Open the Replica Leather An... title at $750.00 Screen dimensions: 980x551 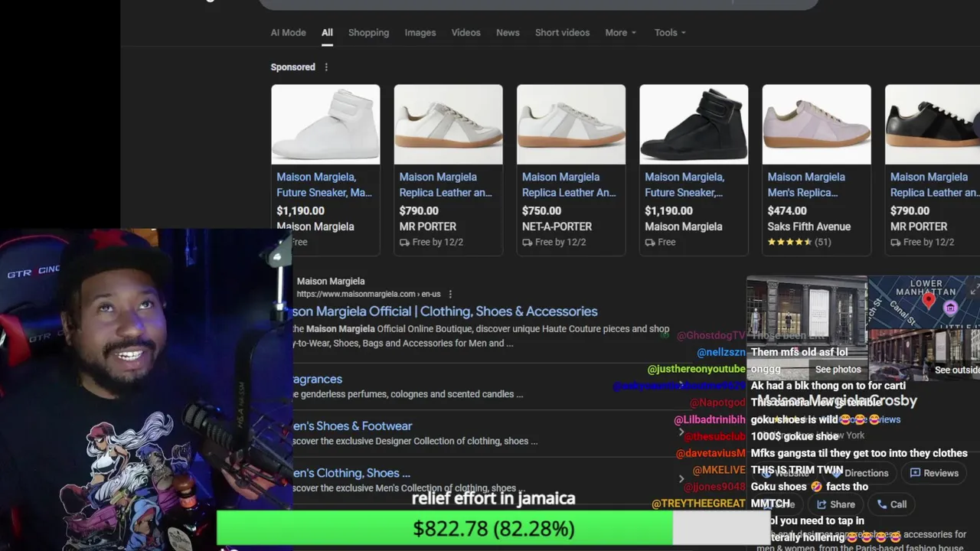pos(569,184)
